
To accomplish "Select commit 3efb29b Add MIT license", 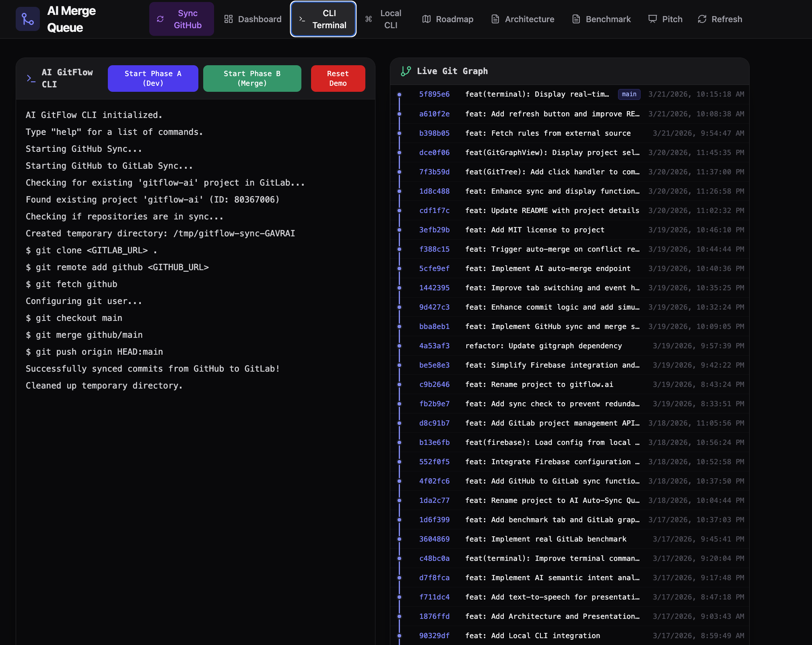I will [x=534, y=230].
